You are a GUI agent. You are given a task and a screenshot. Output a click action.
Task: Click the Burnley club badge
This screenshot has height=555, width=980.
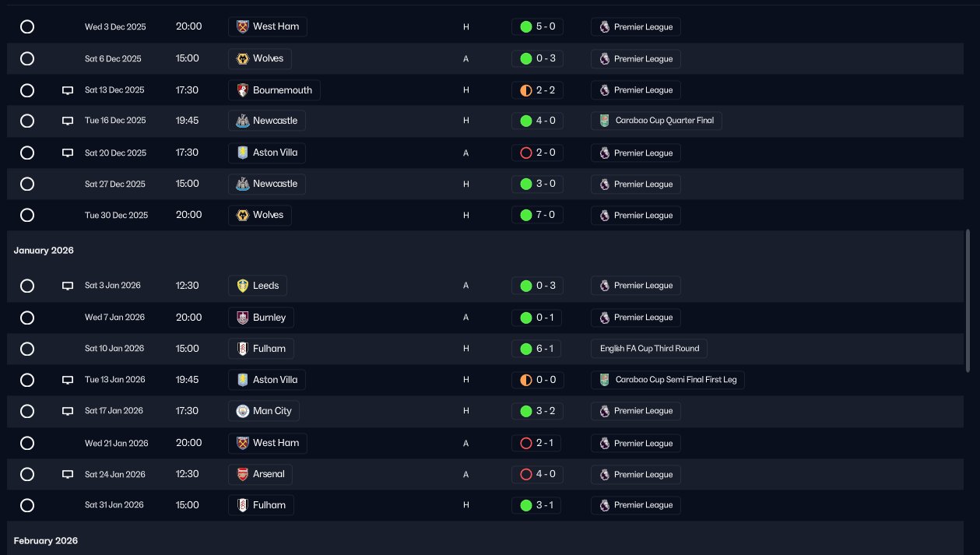click(243, 318)
